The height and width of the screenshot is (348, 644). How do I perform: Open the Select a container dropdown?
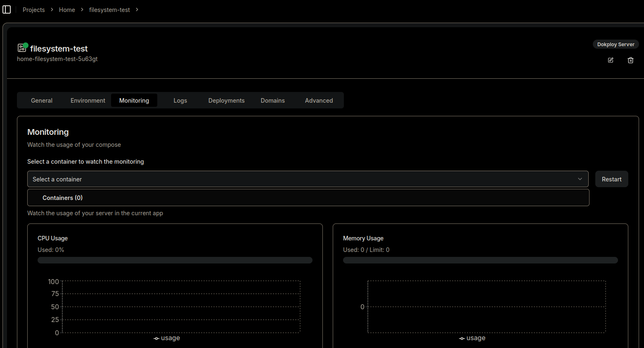pos(308,179)
